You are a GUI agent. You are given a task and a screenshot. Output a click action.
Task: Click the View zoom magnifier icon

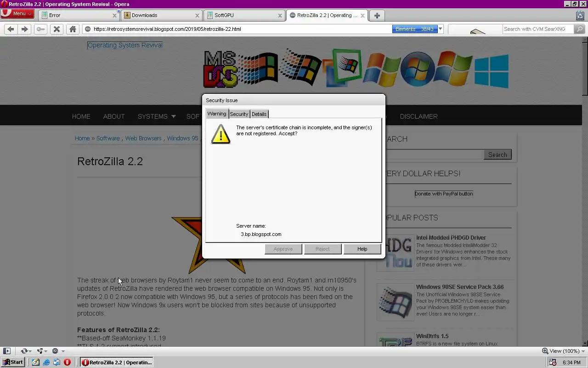(545, 351)
